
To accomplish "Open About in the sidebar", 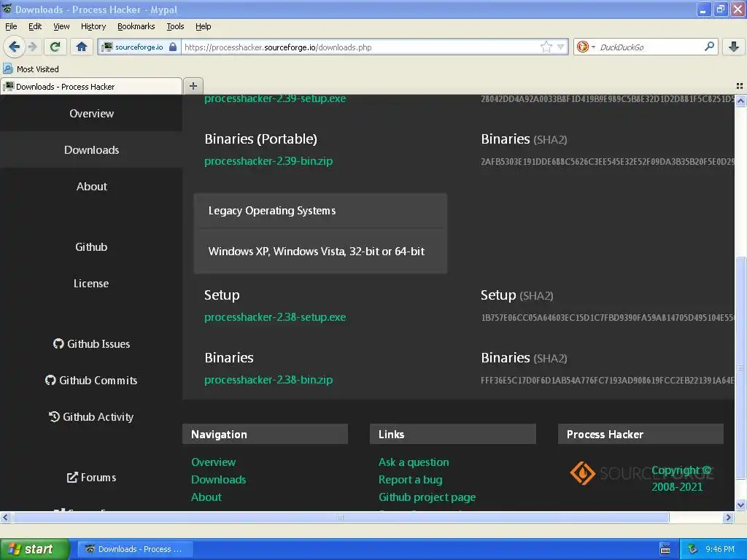I will click(91, 186).
